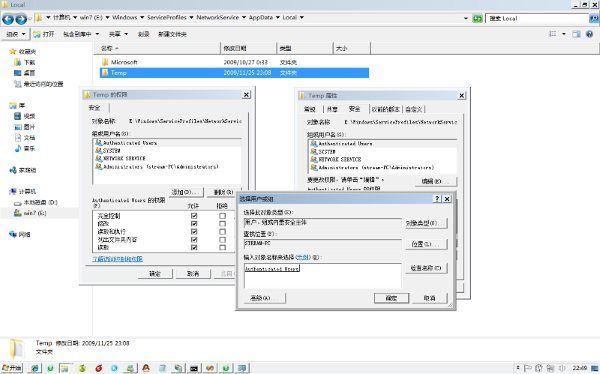Screen dimensions: 600x374
Task: Switch to 安全 tab in Temp 属性
Action: 355,109
